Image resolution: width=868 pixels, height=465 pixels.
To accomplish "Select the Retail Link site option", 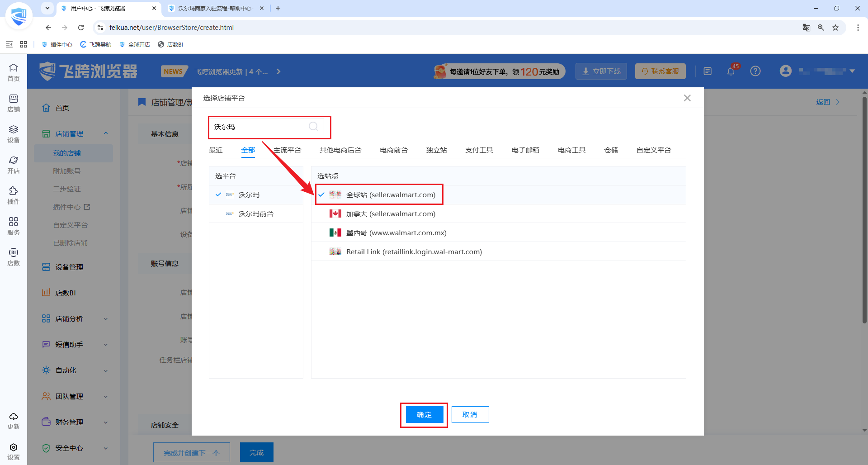I will (x=498, y=251).
